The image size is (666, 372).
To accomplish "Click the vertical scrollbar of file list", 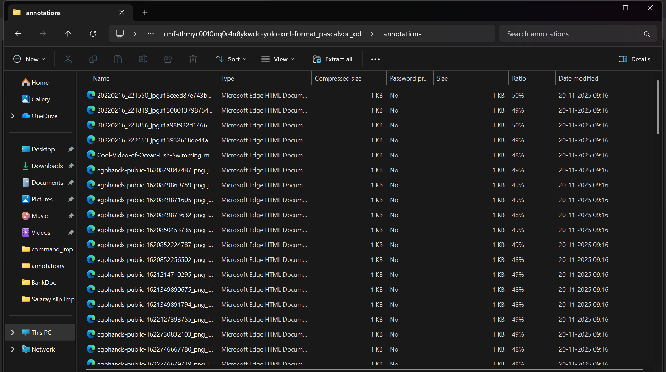I will click(658, 107).
